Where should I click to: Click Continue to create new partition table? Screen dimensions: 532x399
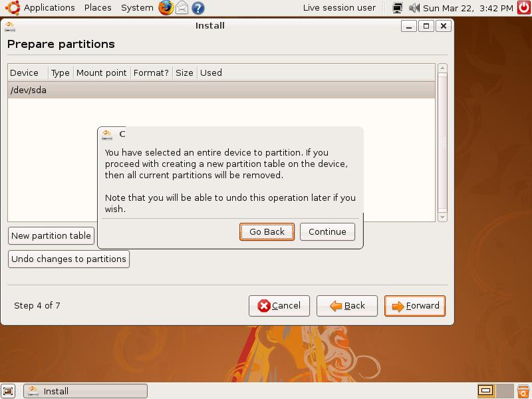coord(327,231)
